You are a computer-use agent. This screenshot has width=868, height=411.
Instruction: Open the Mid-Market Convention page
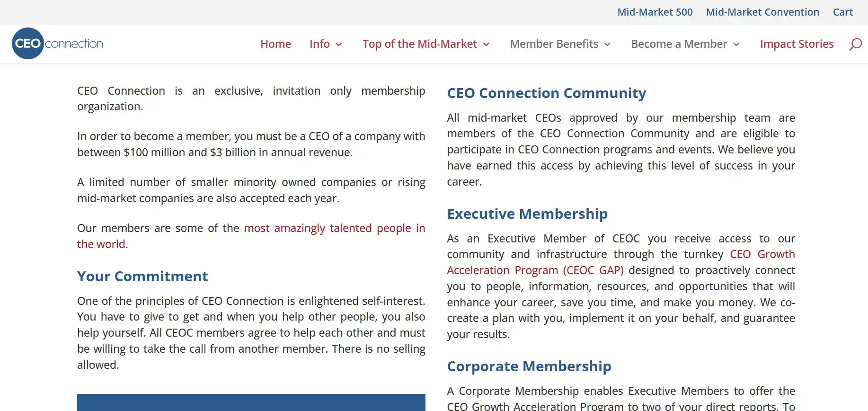click(x=762, y=12)
